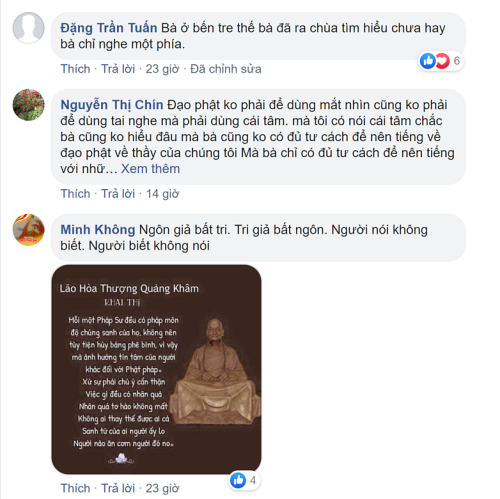Image resolution: width=500 pixels, height=499 pixels.
Task: Click the blue like reaction icon on Đặng Trần Tuấn's comment
Action: tap(428, 61)
